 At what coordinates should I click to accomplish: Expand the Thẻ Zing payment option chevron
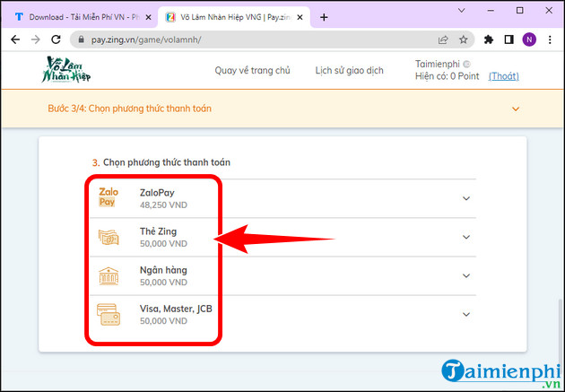click(466, 237)
